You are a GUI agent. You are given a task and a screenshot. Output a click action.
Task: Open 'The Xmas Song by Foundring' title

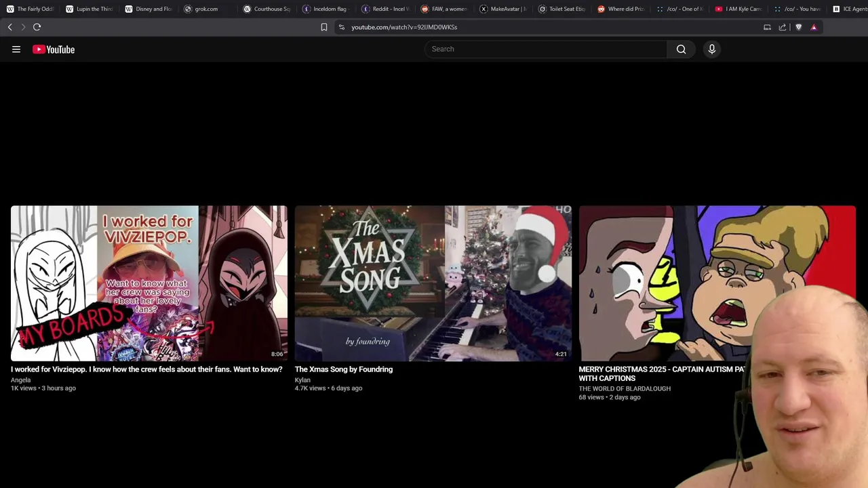[x=344, y=369]
